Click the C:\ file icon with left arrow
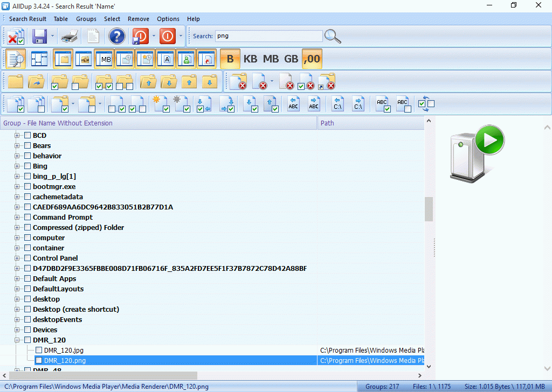This screenshot has height=392, width=552. pos(337,104)
